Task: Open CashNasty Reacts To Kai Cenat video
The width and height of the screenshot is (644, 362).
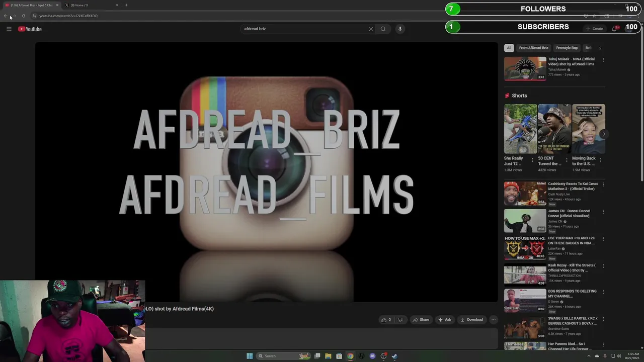Action: point(525,194)
